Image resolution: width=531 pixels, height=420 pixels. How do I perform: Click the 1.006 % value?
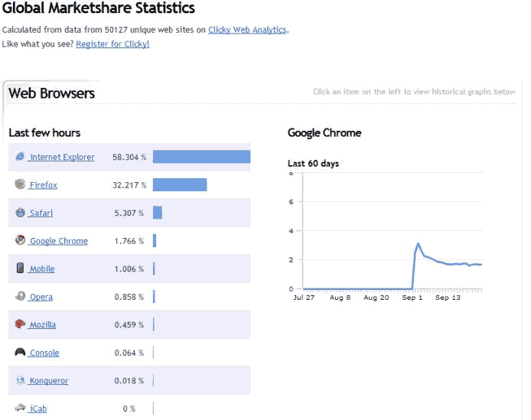[x=129, y=269]
